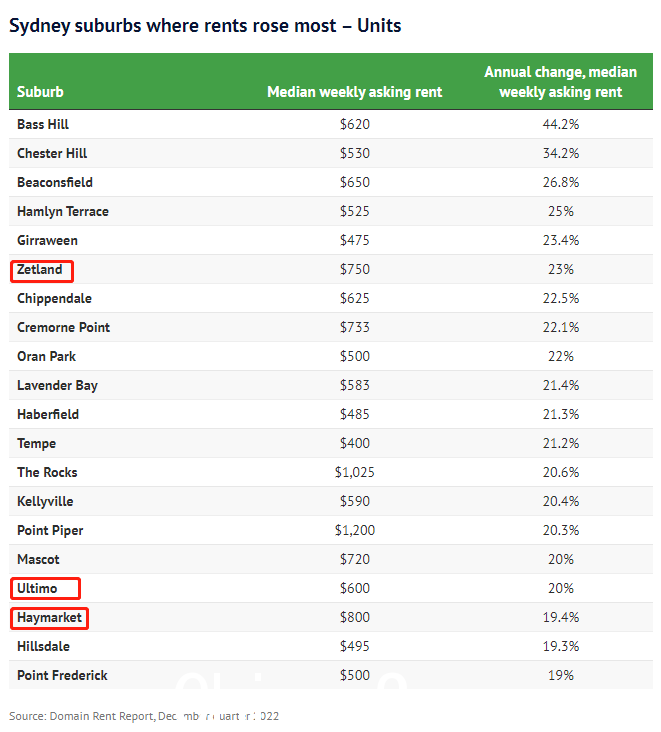Click the $1,025 rent for The Rocks
661x732 pixels.
pyautogui.click(x=355, y=472)
